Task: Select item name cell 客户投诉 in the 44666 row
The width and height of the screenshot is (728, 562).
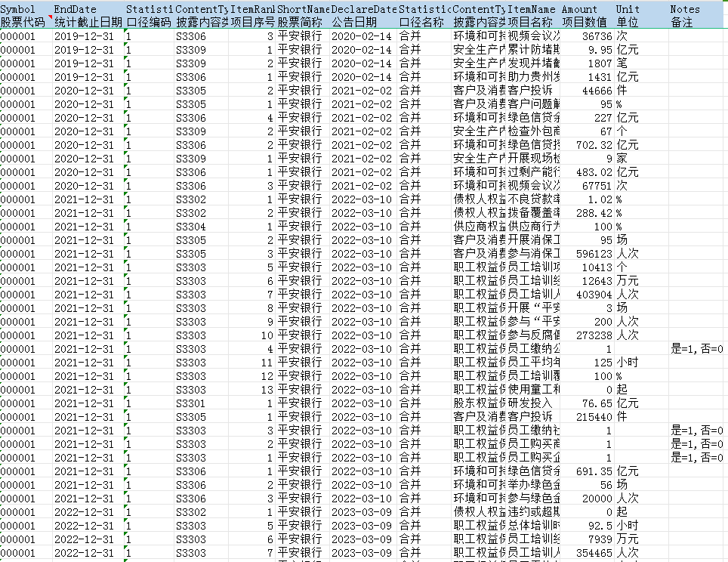Action: 533,91
